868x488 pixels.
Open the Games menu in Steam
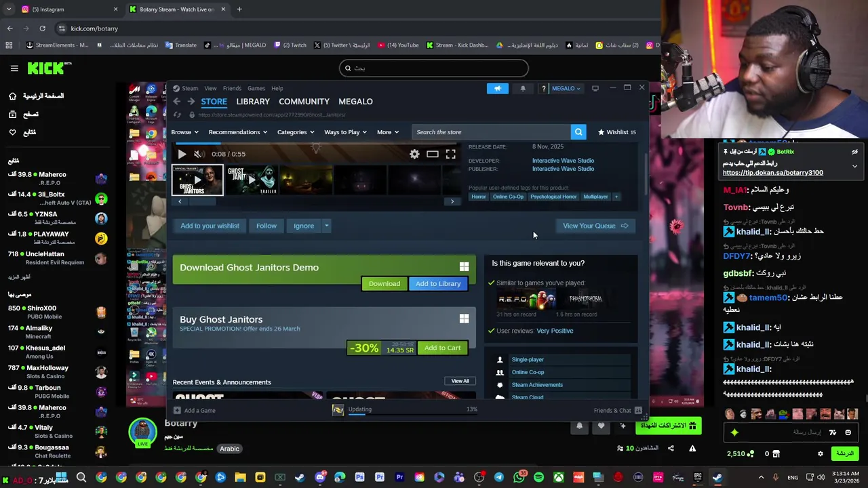256,88
